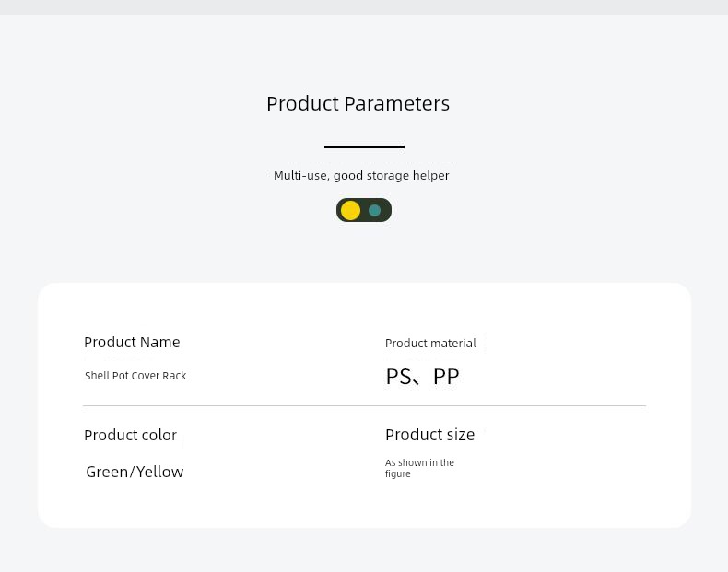This screenshot has width=728, height=572.
Task: Select the 'Shell Pot Cover Rack' text
Action: pos(135,376)
